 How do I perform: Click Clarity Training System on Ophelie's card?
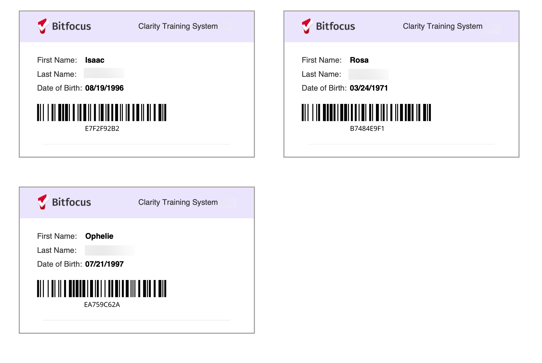(178, 202)
